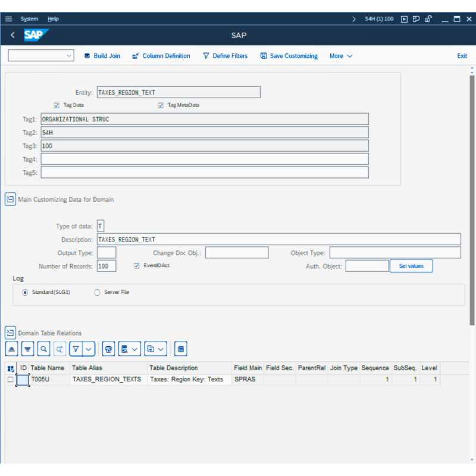This screenshot has width=476, height=476.
Task: Open the Help menu
Action: [x=53, y=19]
